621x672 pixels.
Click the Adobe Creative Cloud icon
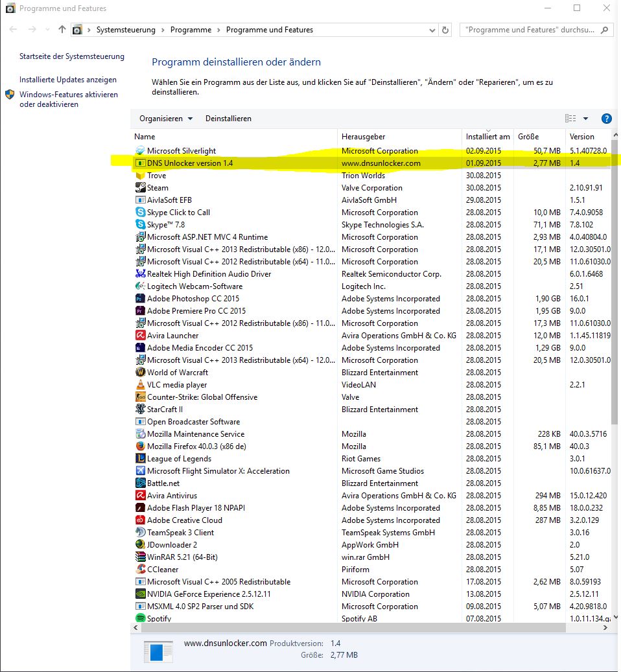tap(140, 520)
